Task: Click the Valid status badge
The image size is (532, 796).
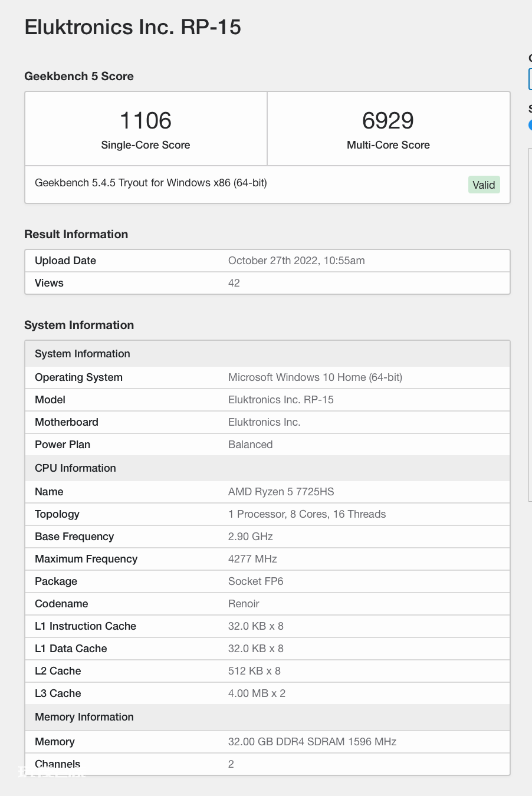Action: click(484, 185)
